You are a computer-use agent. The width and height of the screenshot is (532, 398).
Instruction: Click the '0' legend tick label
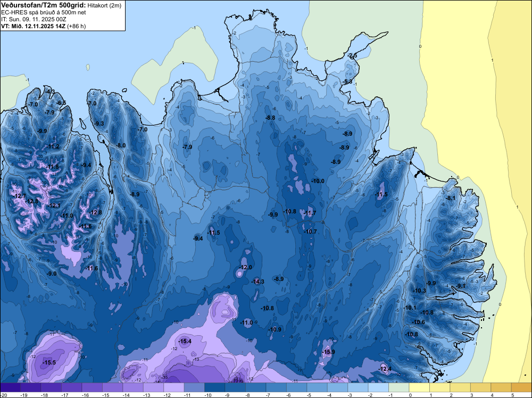click(410, 395)
